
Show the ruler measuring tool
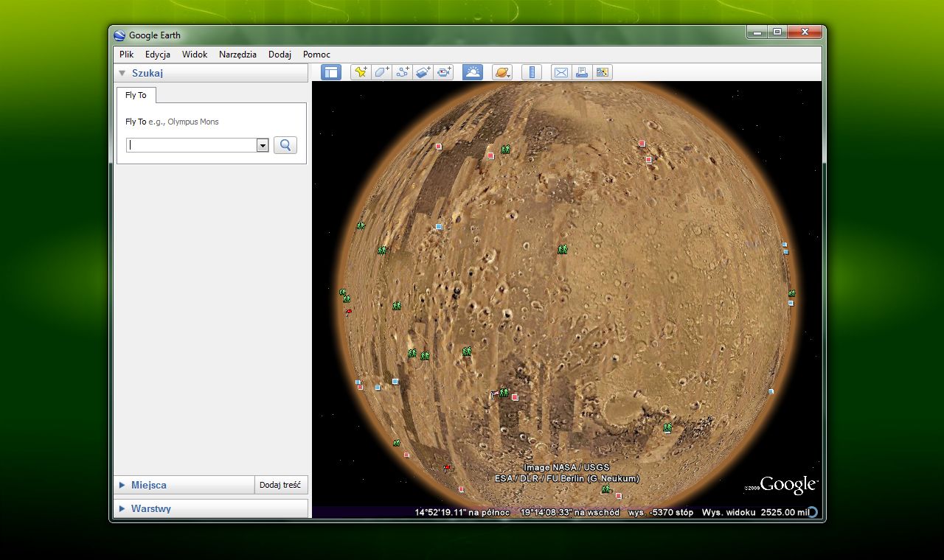pyautogui.click(x=532, y=72)
